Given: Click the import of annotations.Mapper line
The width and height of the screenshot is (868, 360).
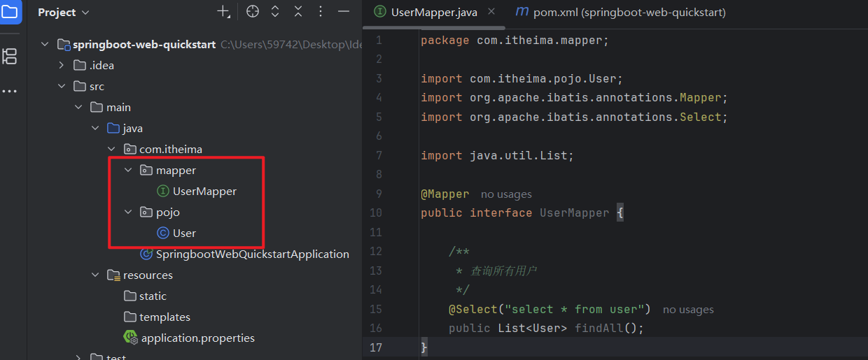Looking at the screenshot, I should [x=575, y=98].
